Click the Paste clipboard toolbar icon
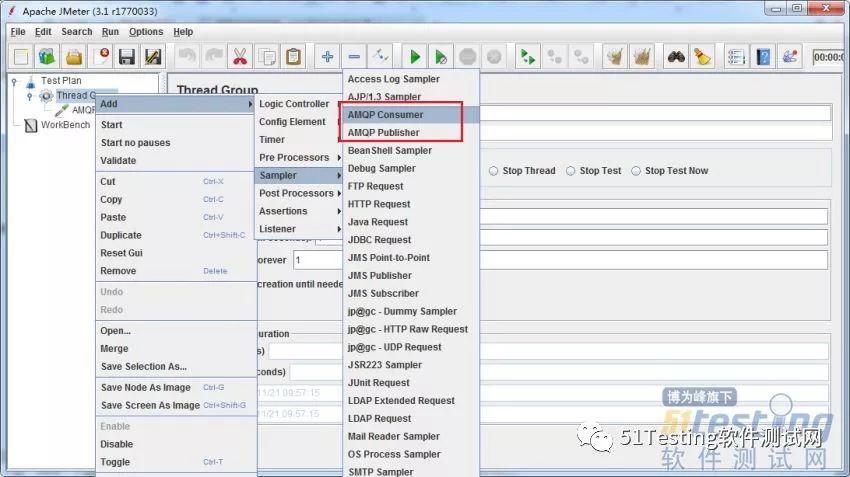Image resolution: width=850 pixels, height=477 pixels. click(x=293, y=56)
